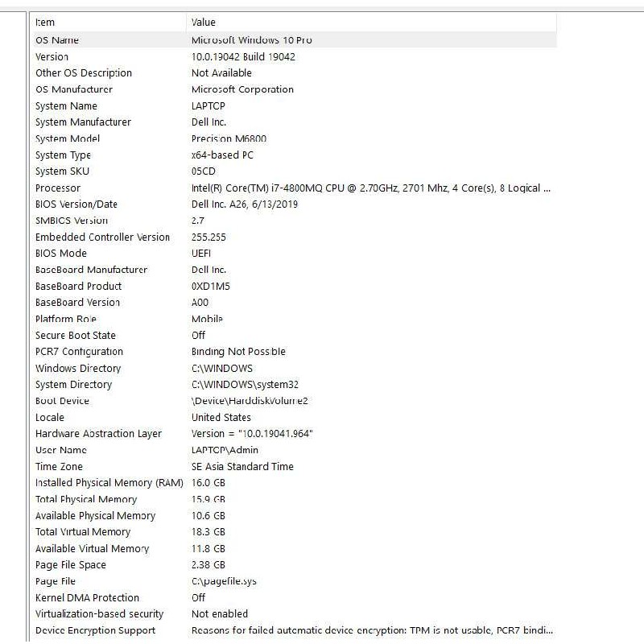Select BaseBoard Manufacturer row
The width and height of the screenshot is (644, 644).
coord(295,270)
